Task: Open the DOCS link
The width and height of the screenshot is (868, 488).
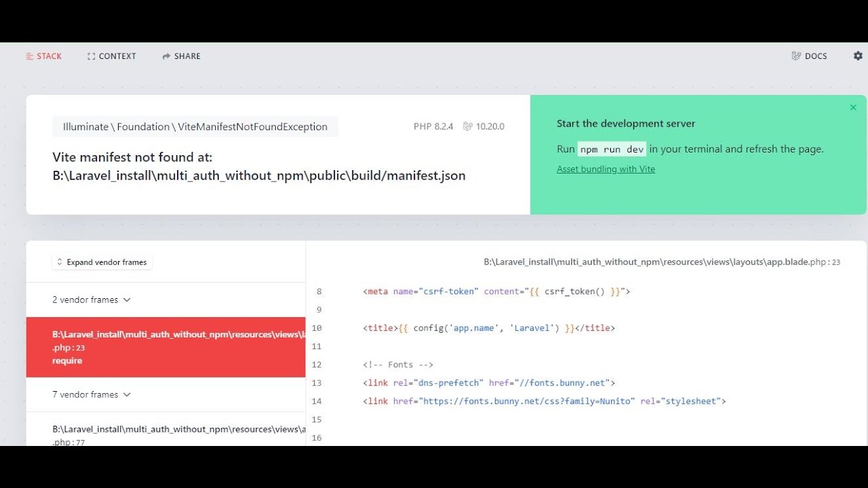Action: coord(809,56)
